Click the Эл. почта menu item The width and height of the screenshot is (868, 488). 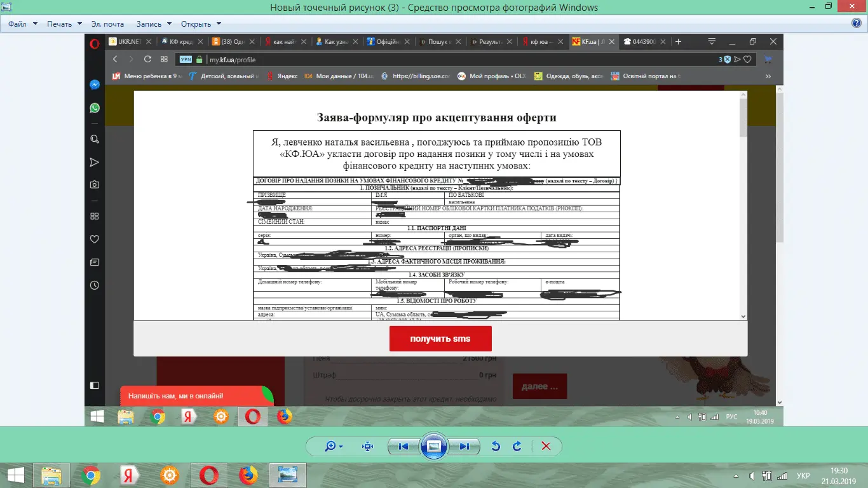[x=107, y=24]
